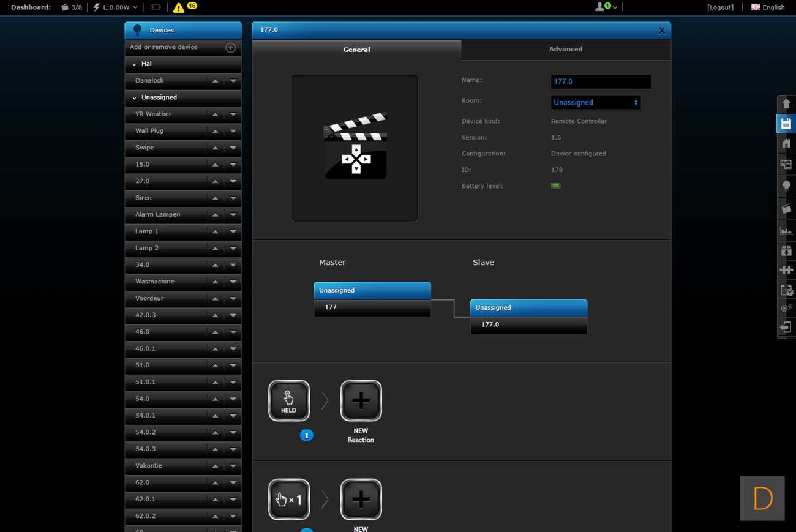Select the single-click x1 trigger button
The image size is (796, 532).
289,500
